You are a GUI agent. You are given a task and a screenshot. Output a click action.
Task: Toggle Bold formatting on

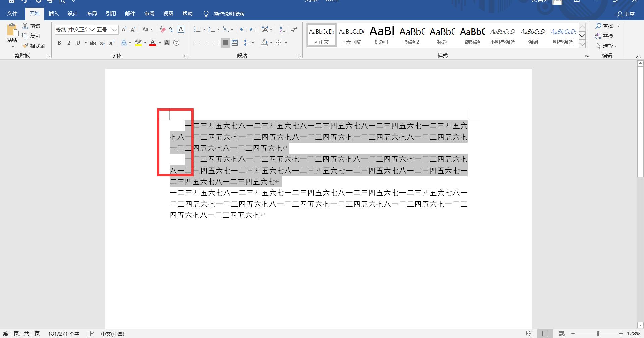pos(59,43)
